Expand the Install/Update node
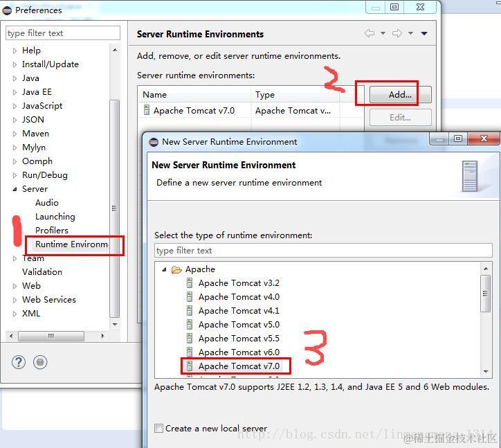The height and width of the screenshot is (448, 501). tap(15, 64)
